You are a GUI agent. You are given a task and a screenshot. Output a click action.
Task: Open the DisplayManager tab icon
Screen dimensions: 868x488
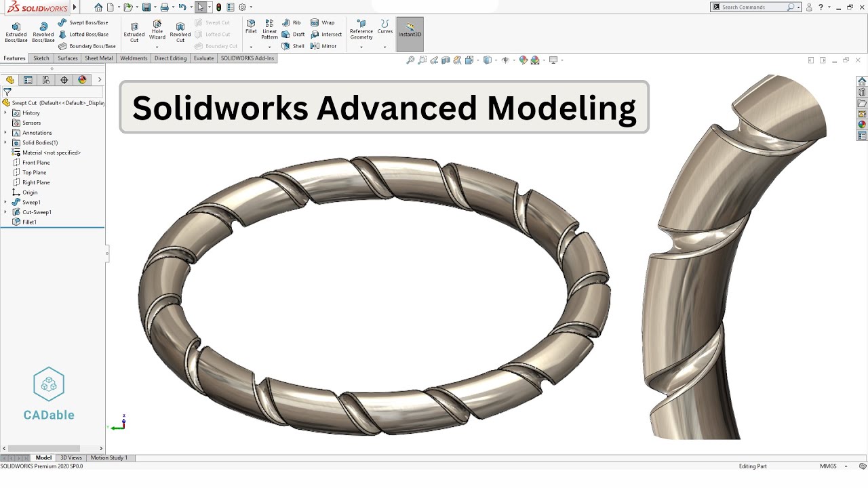pos(83,80)
